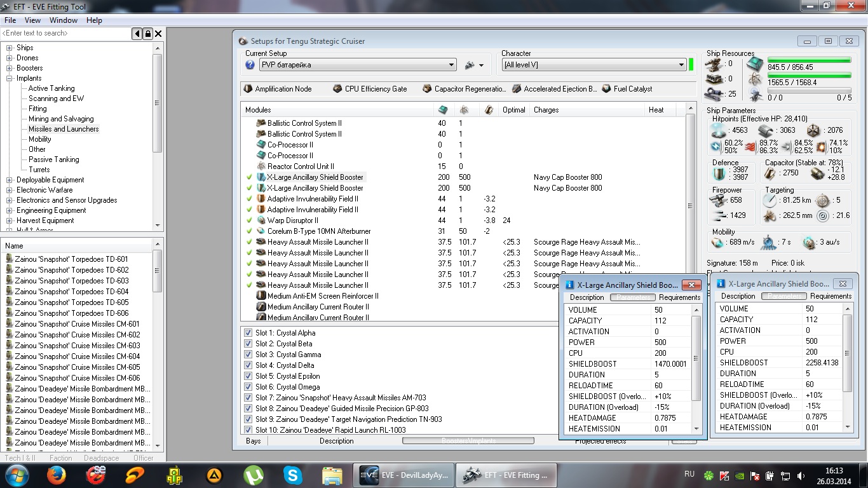Switch to the Projected effects tab

pos(600,441)
